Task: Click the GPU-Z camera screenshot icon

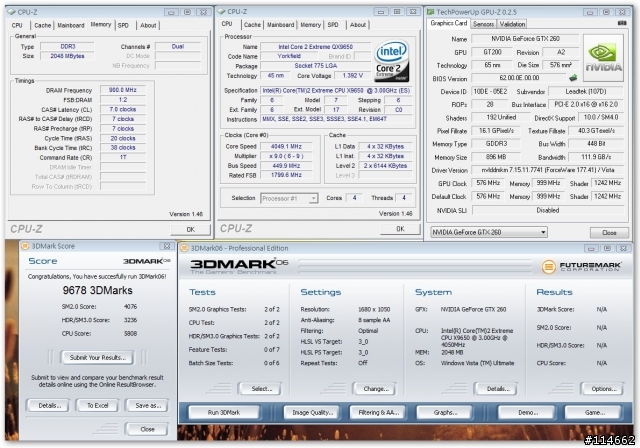Action: click(x=622, y=24)
